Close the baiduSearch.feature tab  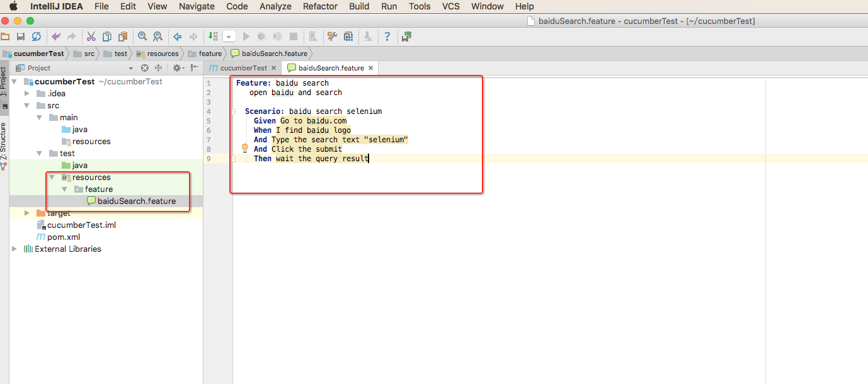(371, 68)
